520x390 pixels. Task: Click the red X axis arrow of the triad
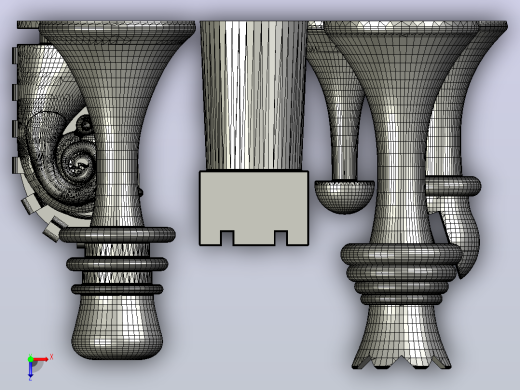coord(41,359)
